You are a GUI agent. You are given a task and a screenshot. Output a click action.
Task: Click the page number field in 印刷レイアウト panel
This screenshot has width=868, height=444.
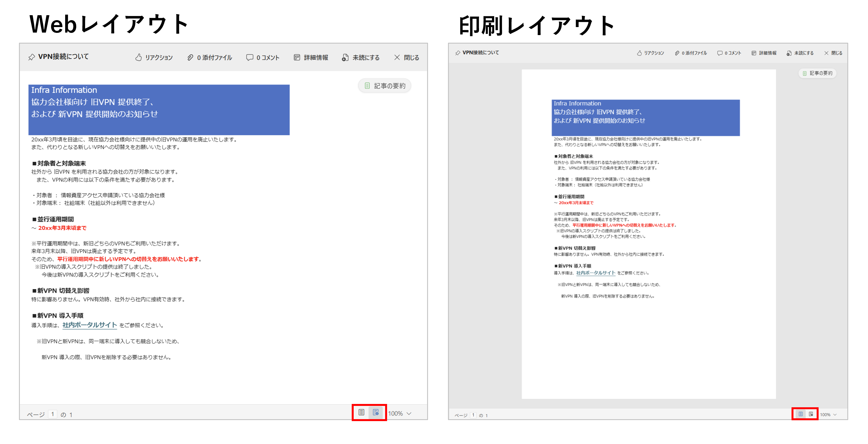[x=473, y=415]
